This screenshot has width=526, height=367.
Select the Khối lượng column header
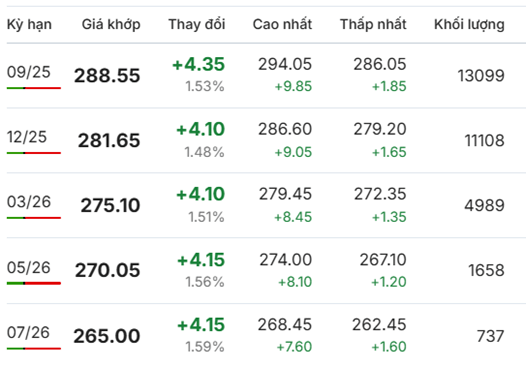[469, 25]
